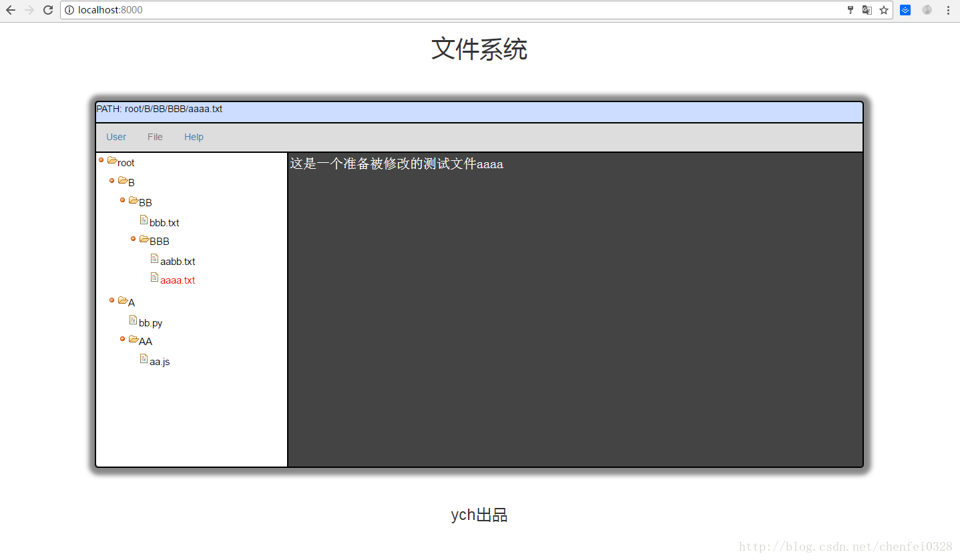The image size is (960, 560).
Task: Open file aa.js
Action: pos(160,362)
